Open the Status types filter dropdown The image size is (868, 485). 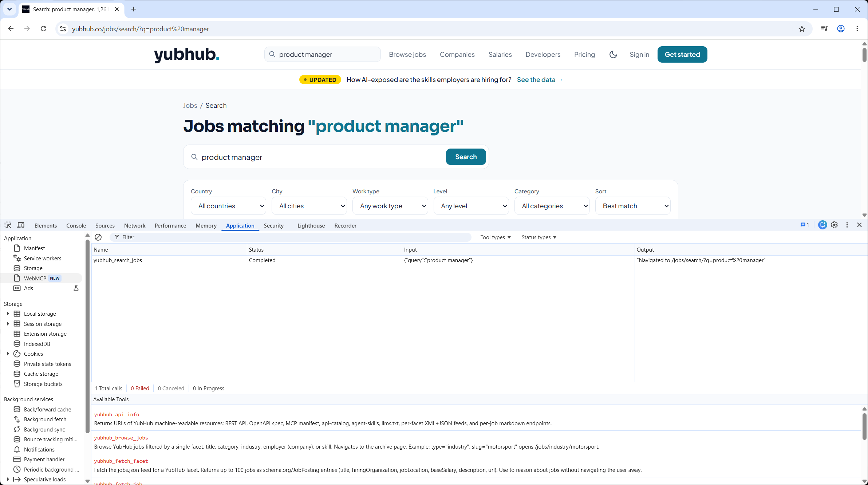click(x=539, y=237)
